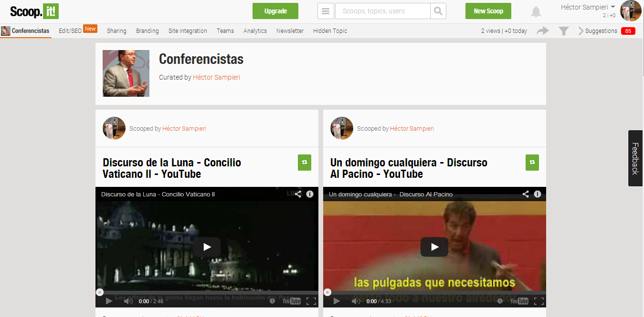
Task: Toggle mute on Al Pacino video
Action: pyautogui.click(x=356, y=301)
